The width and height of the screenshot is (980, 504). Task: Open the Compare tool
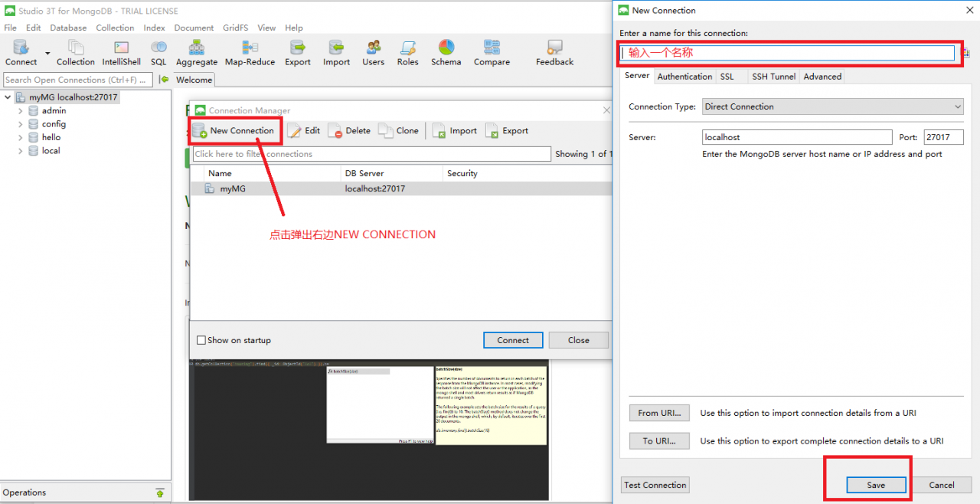click(491, 52)
